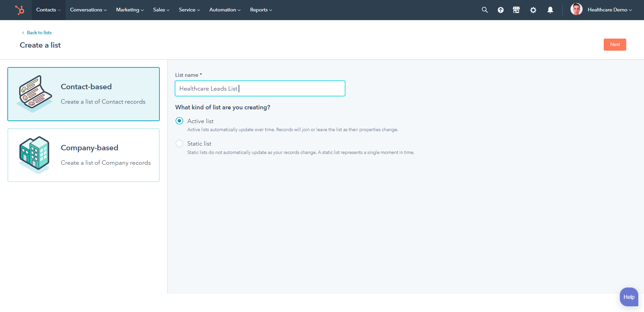Image resolution: width=644 pixels, height=312 pixels.
Task: Click the HubSpot sprocket logo
Action: click(x=20, y=10)
